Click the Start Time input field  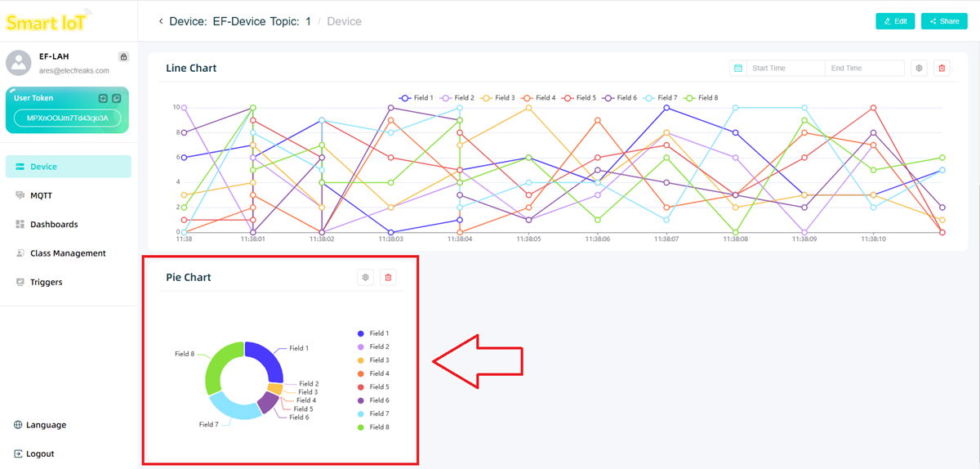[x=784, y=69]
